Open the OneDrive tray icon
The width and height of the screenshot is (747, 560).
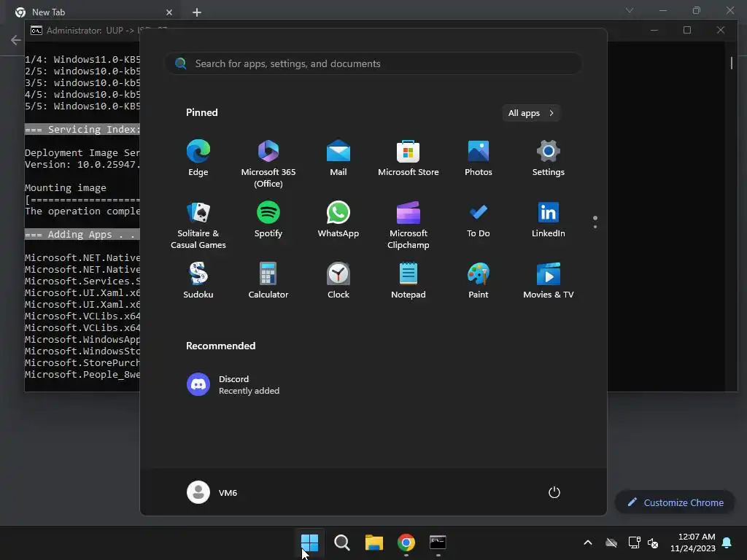(611, 542)
